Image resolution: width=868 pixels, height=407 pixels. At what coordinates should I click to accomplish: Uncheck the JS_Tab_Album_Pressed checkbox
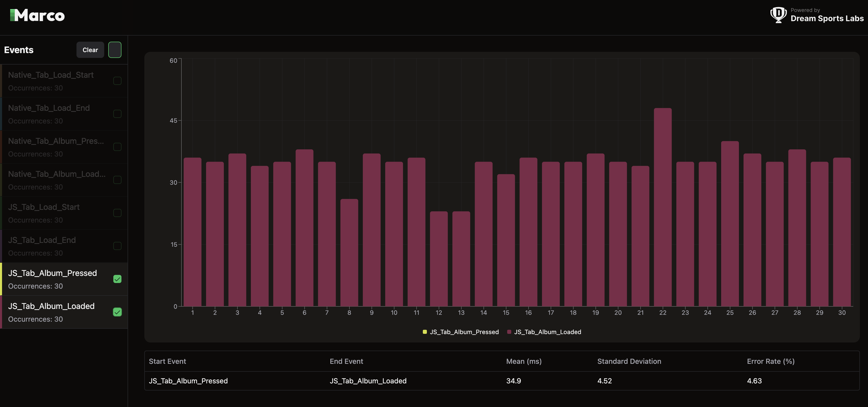click(117, 279)
